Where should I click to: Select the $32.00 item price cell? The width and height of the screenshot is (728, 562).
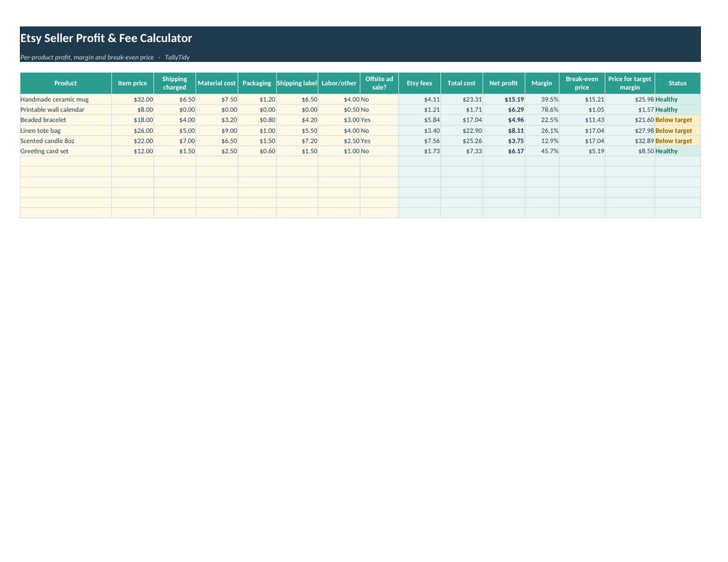(132, 99)
